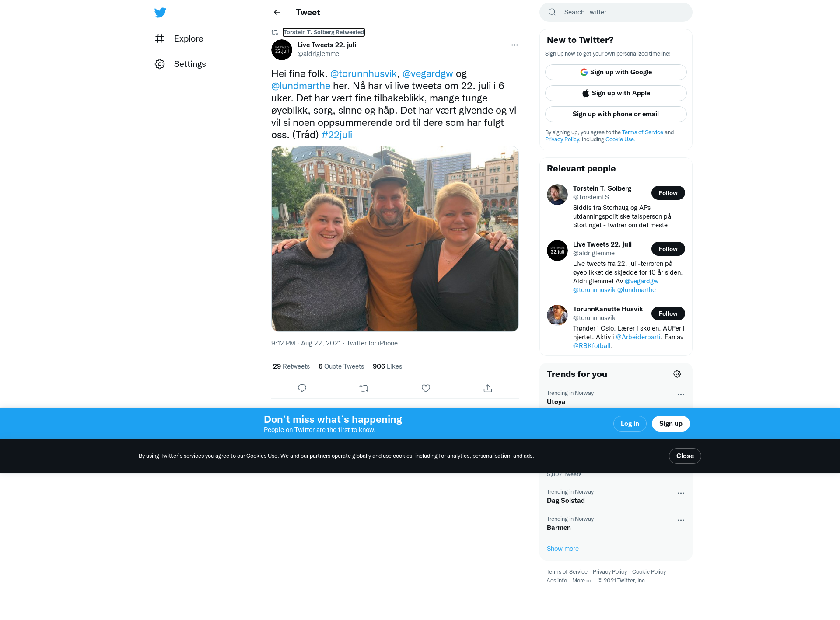Open Trends for you settings gear
Image resolution: width=840 pixels, height=620 pixels.
pos(677,374)
